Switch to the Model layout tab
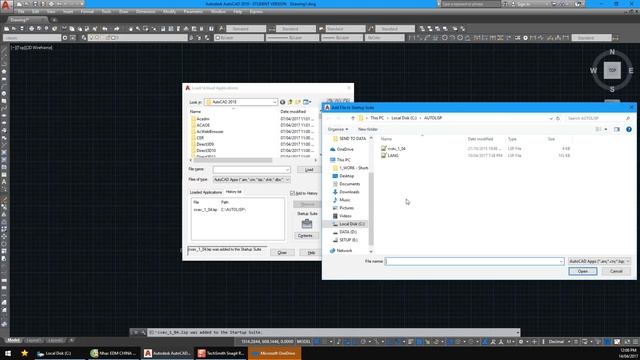The height and width of the screenshot is (360, 640). [13, 340]
